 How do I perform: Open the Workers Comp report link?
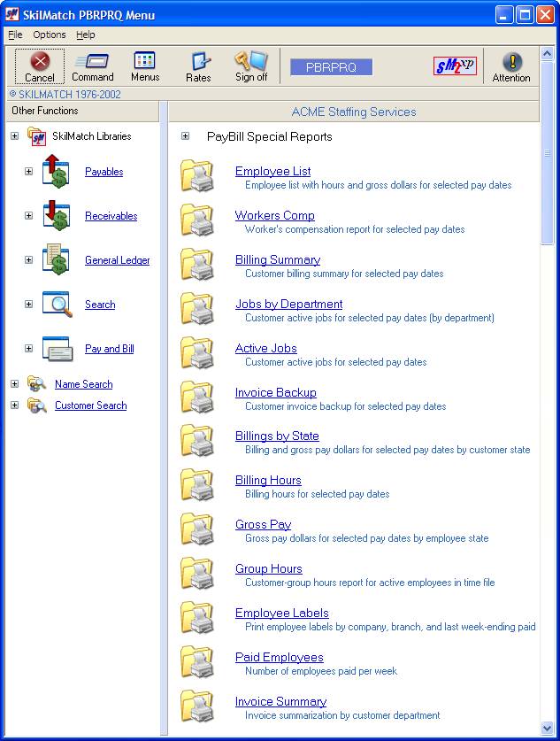click(275, 215)
